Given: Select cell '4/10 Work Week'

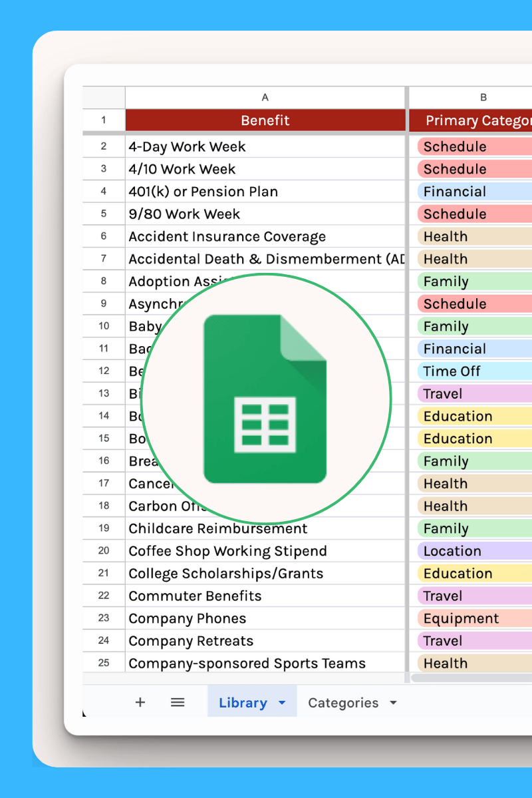Looking at the screenshot, I should tap(265, 169).
